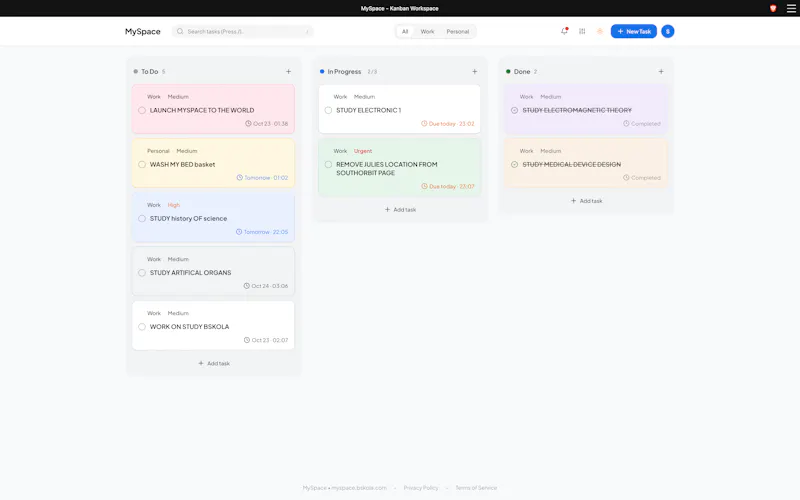Uncheck STUDY ELECTROMAGNETIC THEORY

(514, 110)
